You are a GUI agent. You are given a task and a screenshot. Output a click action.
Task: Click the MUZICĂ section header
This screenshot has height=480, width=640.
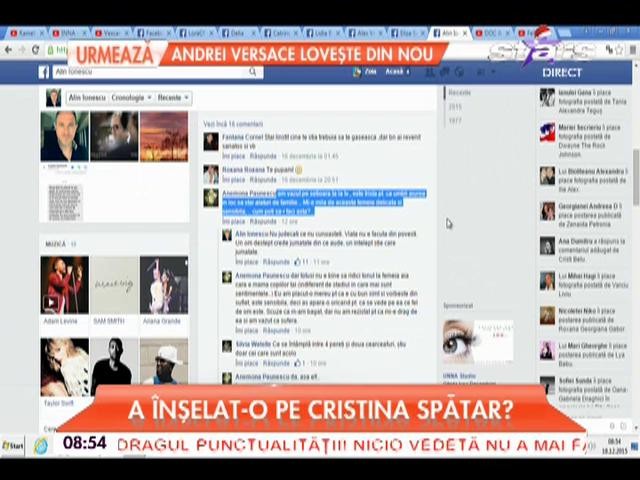56,244
